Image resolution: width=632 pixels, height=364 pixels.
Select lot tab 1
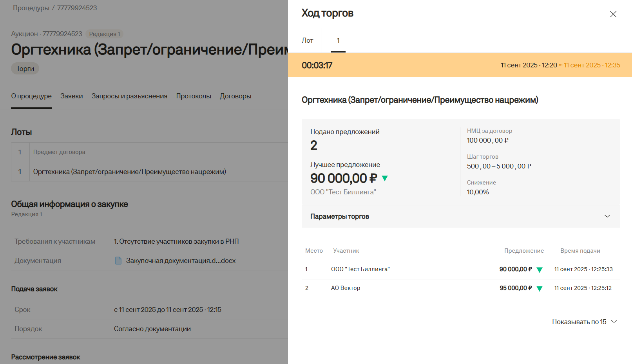(338, 40)
